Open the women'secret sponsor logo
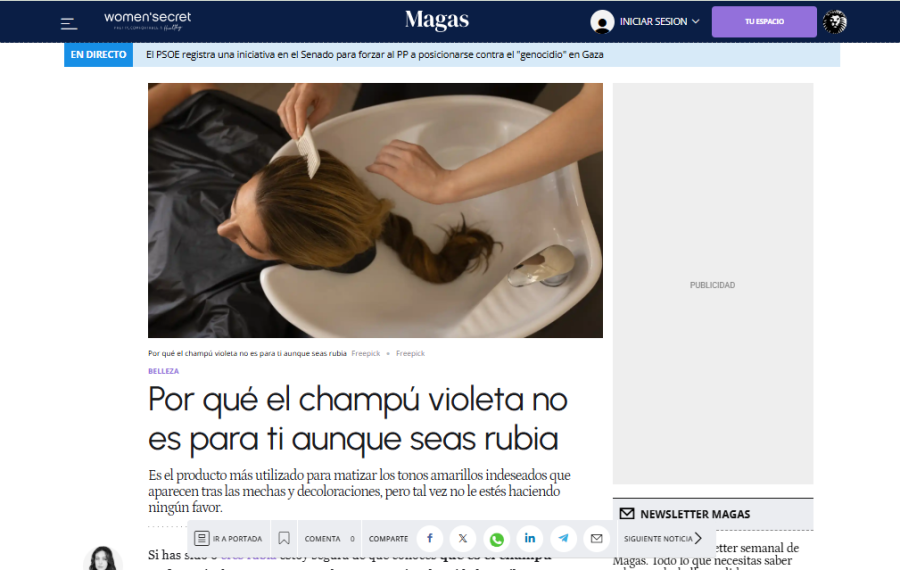 click(148, 21)
